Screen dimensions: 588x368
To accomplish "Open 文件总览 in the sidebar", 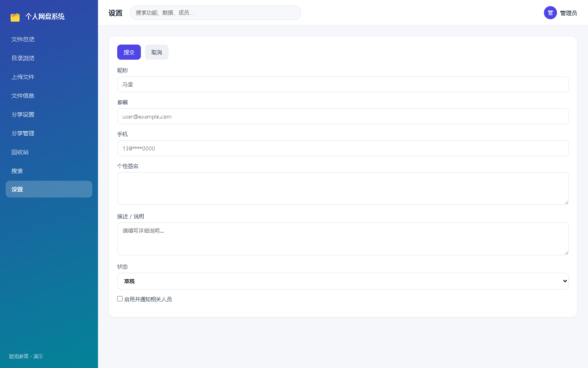I will pyautogui.click(x=49, y=39).
